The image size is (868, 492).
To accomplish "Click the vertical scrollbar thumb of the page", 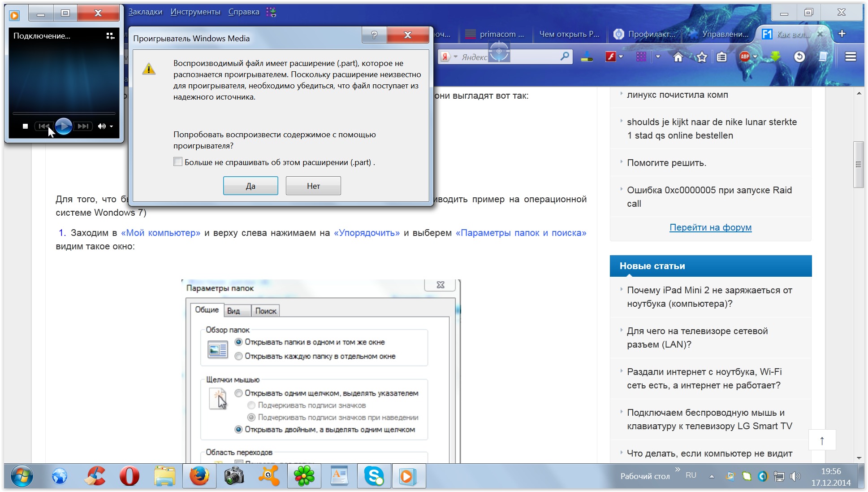I will click(859, 165).
